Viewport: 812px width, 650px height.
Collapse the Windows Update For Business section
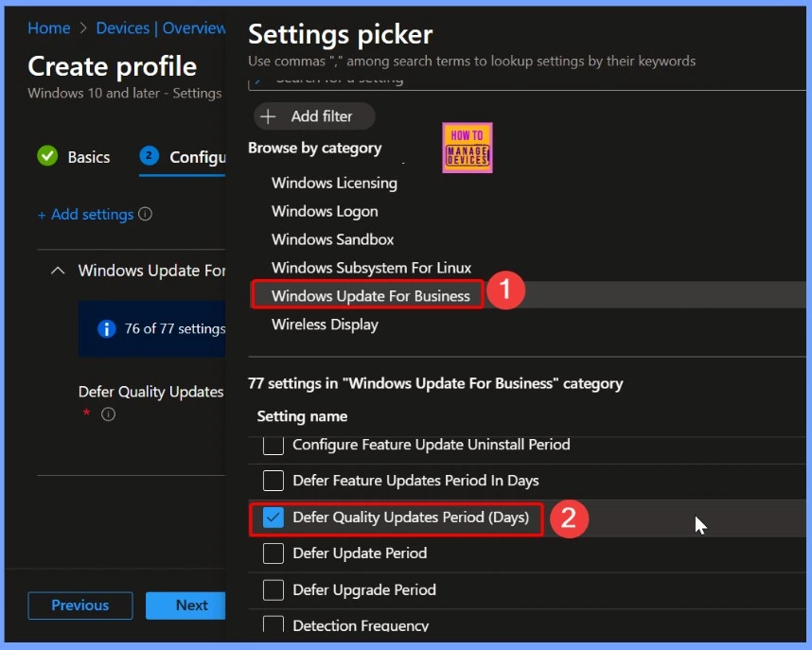pyautogui.click(x=58, y=271)
